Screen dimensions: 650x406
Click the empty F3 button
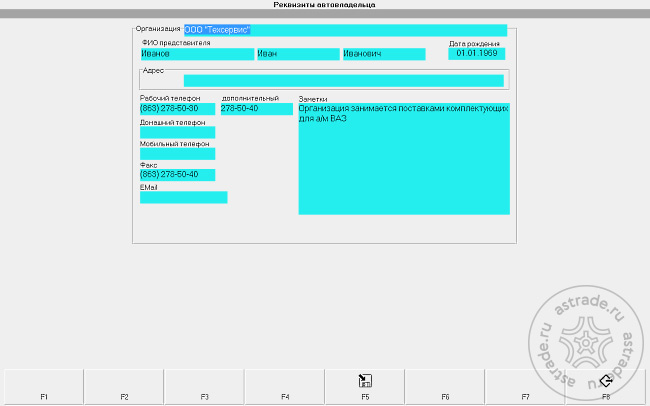coord(204,387)
